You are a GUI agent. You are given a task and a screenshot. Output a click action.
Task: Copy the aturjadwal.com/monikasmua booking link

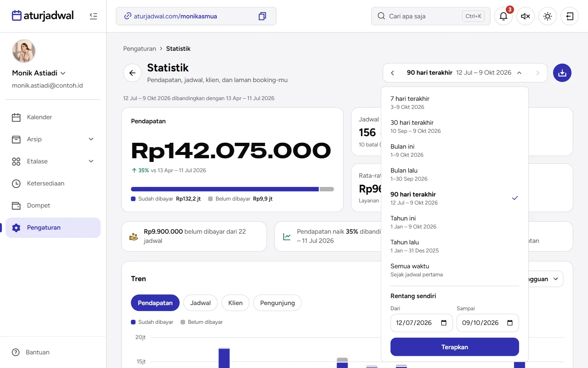pos(262,16)
